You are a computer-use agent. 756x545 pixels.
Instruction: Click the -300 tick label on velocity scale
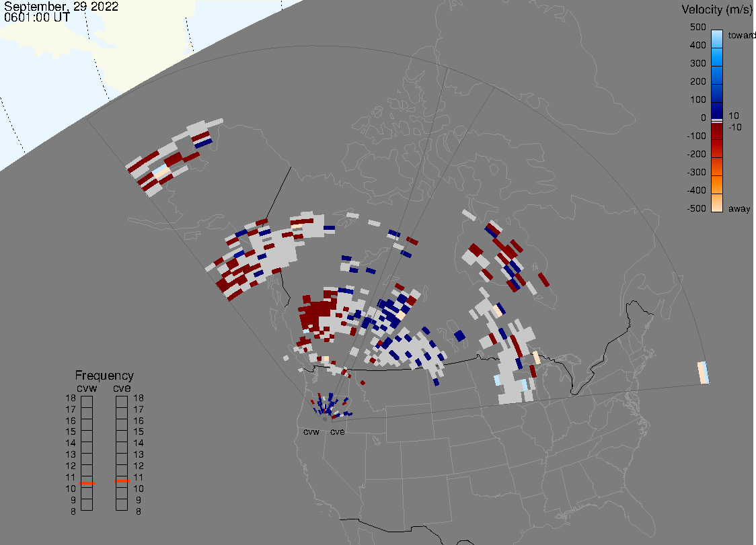pyautogui.click(x=696, y=172)
